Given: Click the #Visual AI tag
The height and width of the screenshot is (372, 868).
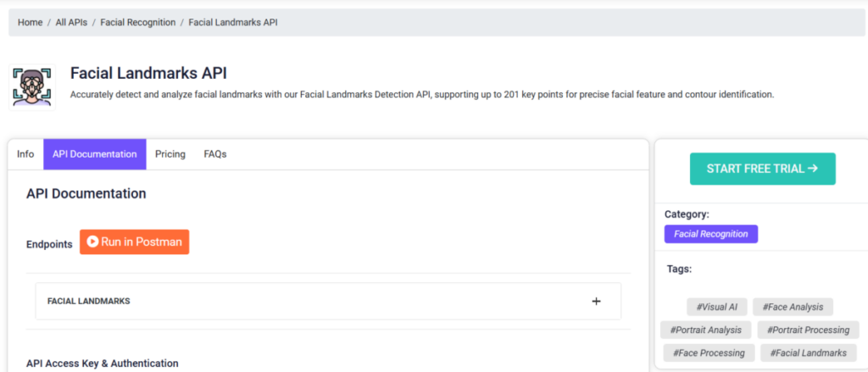Looking at the screenshot, I should point(717,307).
